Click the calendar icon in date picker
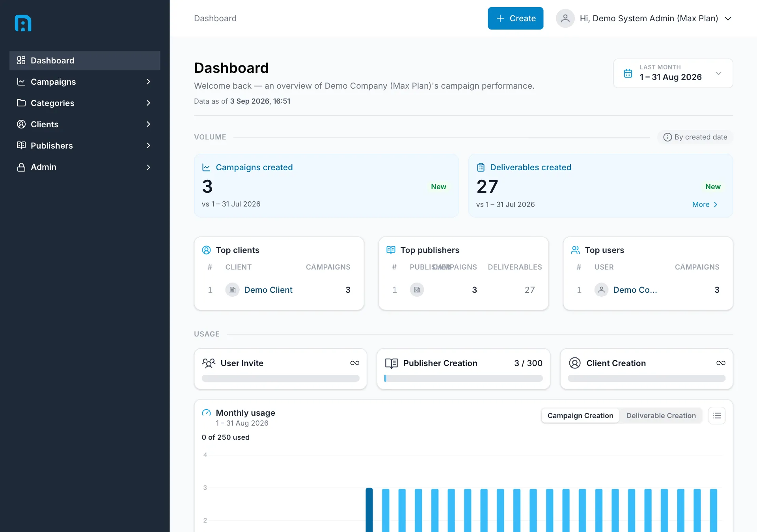This screenshot has width=757, height=532. 628,73
